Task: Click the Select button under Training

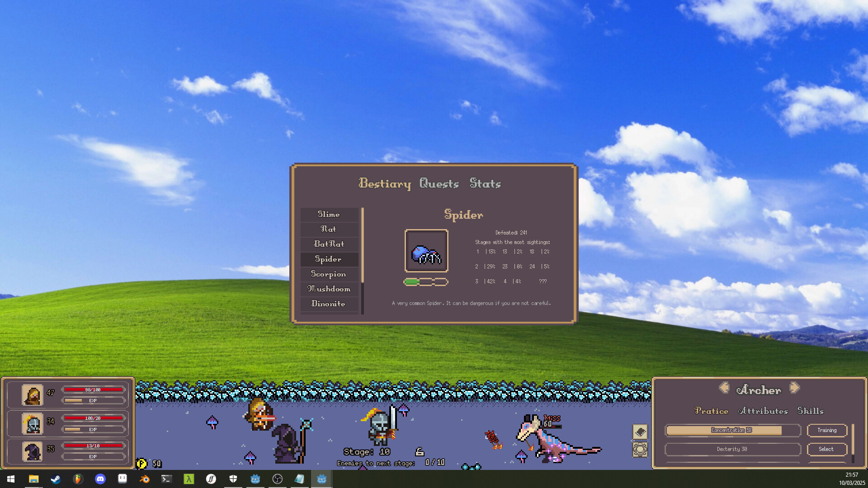Action: click(827, 449)
